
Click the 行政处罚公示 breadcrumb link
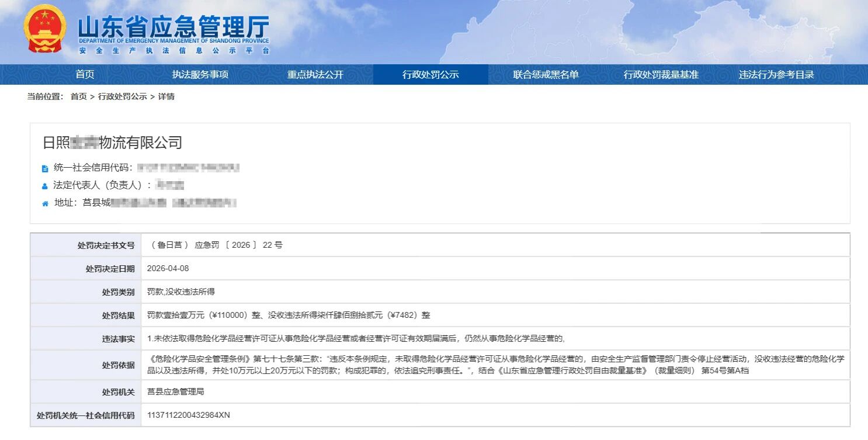(x=122, y=97)
